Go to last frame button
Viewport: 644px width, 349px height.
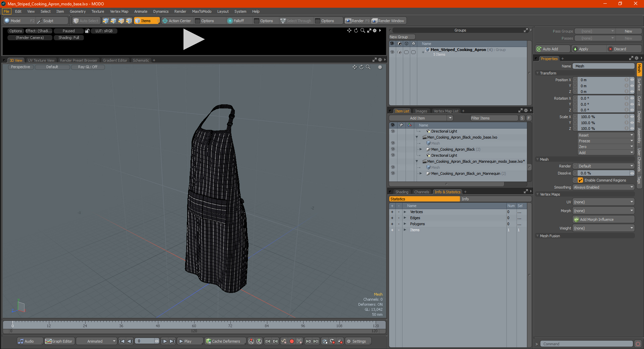[x=172, y=341]
